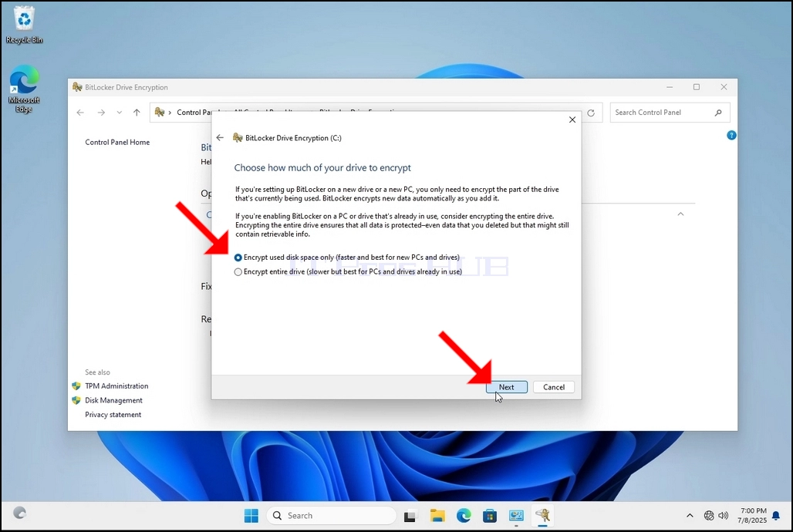Navigate back in Control Panel window
The image size is (793, 532).
80,113
